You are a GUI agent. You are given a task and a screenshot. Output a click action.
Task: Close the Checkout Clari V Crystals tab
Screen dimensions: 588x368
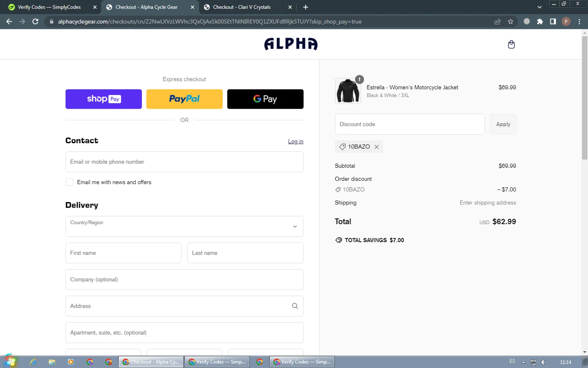tap(290, 7)
